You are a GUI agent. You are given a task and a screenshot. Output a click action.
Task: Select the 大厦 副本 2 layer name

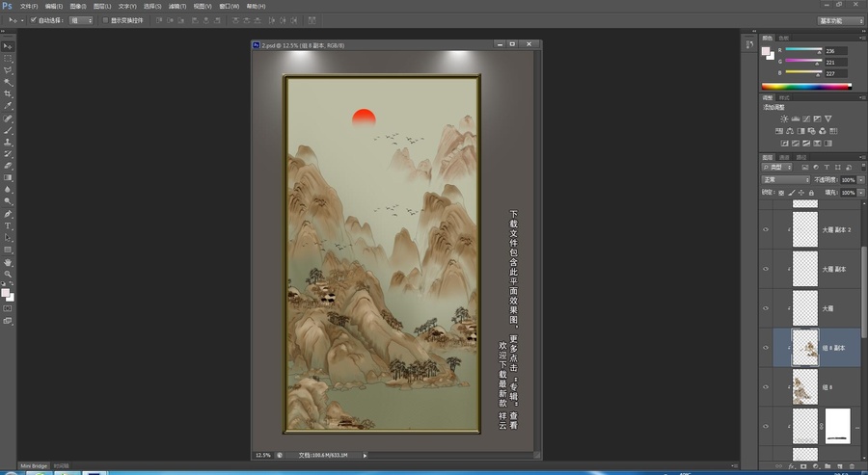tap(836, 229)
